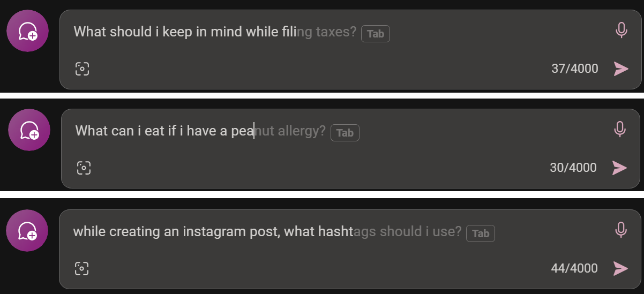The image size is (644, 294).
Task: Send the filing taxes question
Action: [x=621, y=69]
